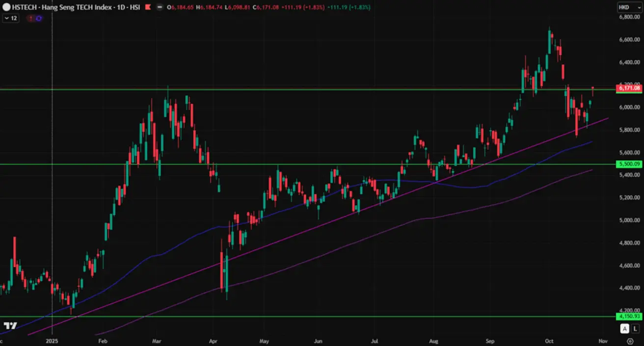Open the HKD currency dropdown

[629, 7]
